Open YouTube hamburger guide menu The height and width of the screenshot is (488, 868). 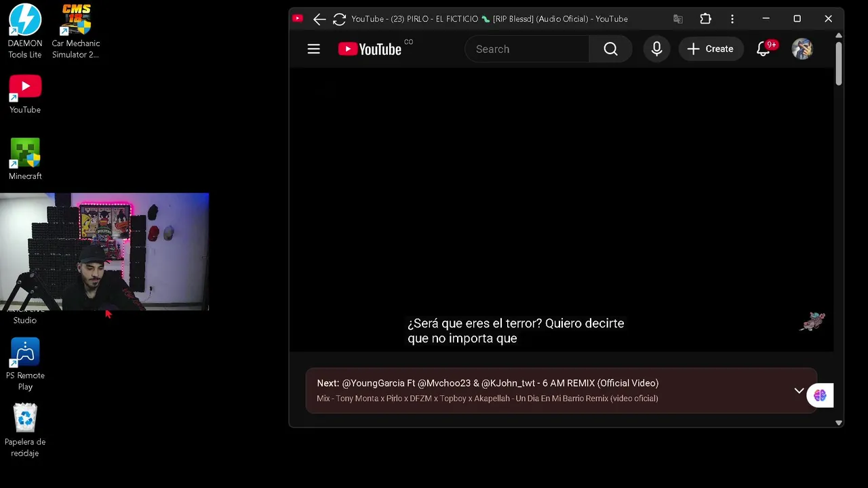coord(313,49)
